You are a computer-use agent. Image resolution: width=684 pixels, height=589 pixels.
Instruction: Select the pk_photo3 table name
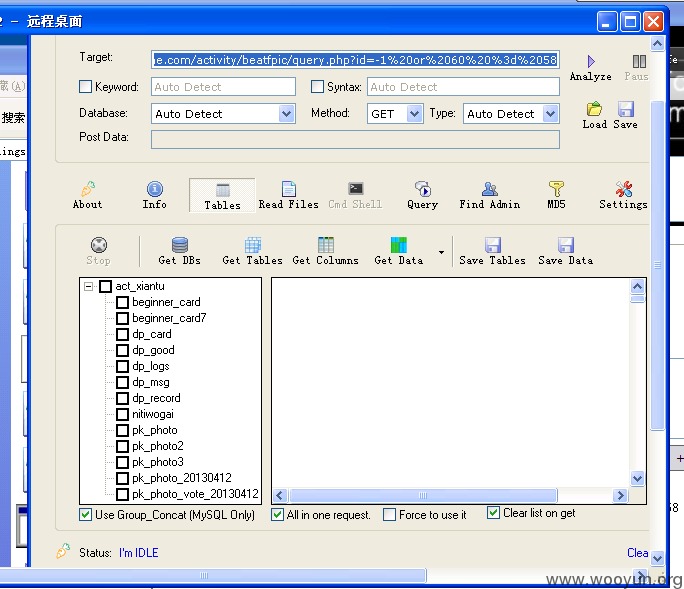pos(158,462)
